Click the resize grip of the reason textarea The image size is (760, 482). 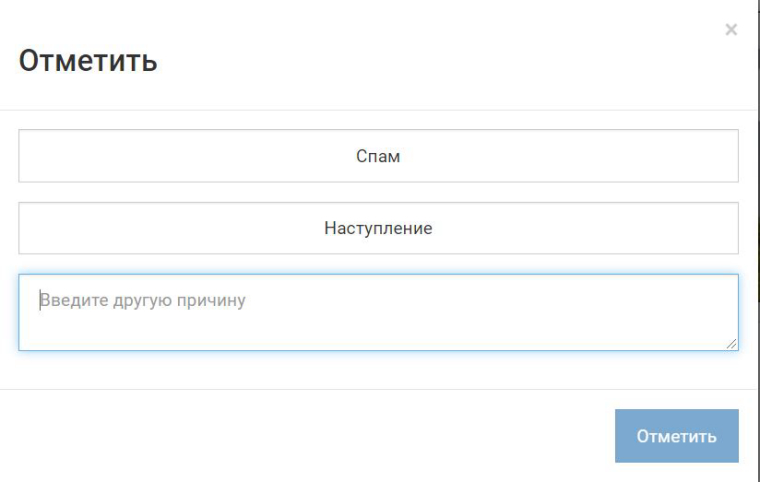(732, 343)
